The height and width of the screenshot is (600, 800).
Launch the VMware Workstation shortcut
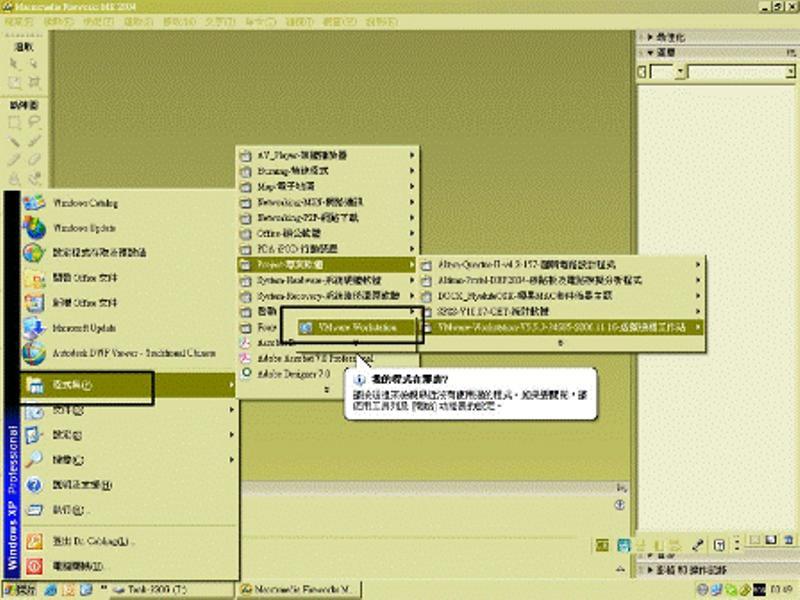pos(357,328)
